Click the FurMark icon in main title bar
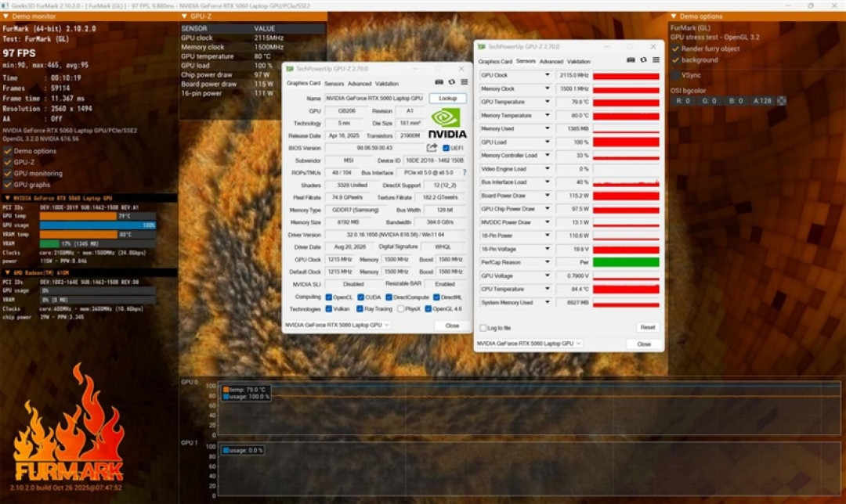Image resolution: width=846 pixels, height=504 pixels. (5, 5)
